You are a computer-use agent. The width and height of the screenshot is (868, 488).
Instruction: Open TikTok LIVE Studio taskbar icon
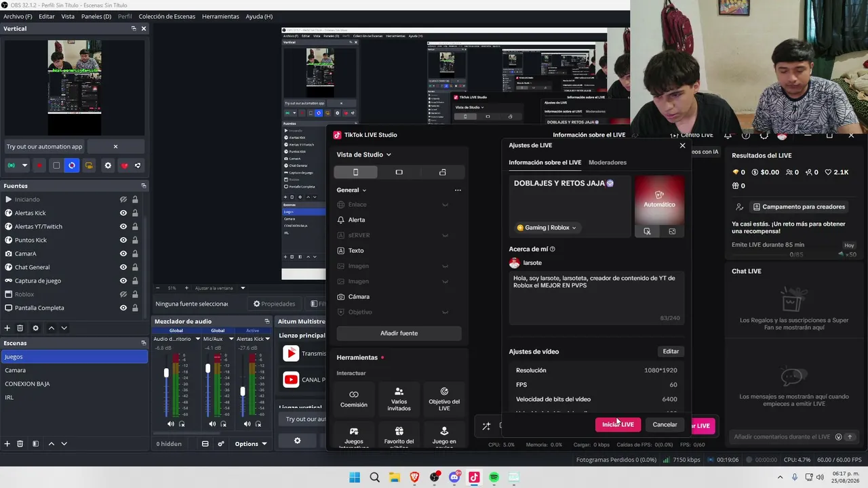(x=474, y=478)
